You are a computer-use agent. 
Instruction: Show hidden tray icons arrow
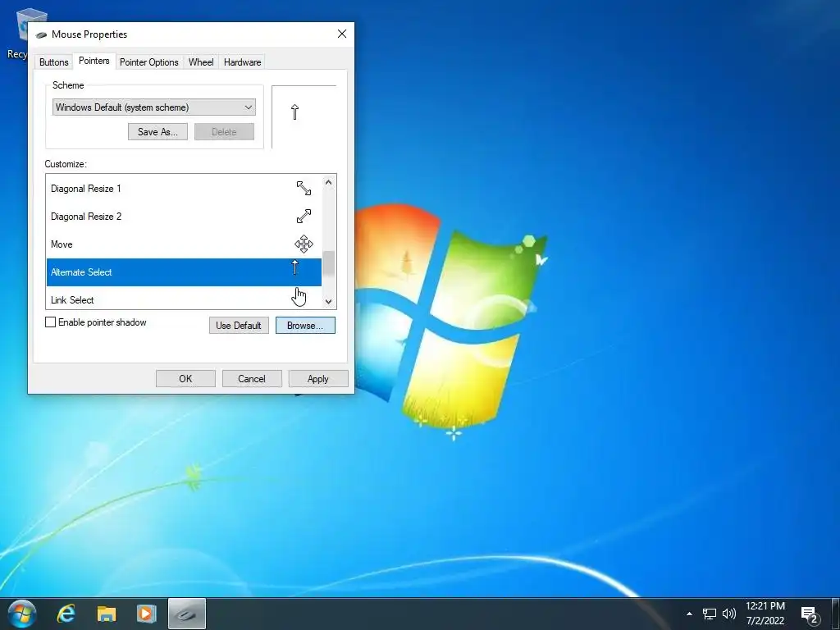tap(689, 614)
